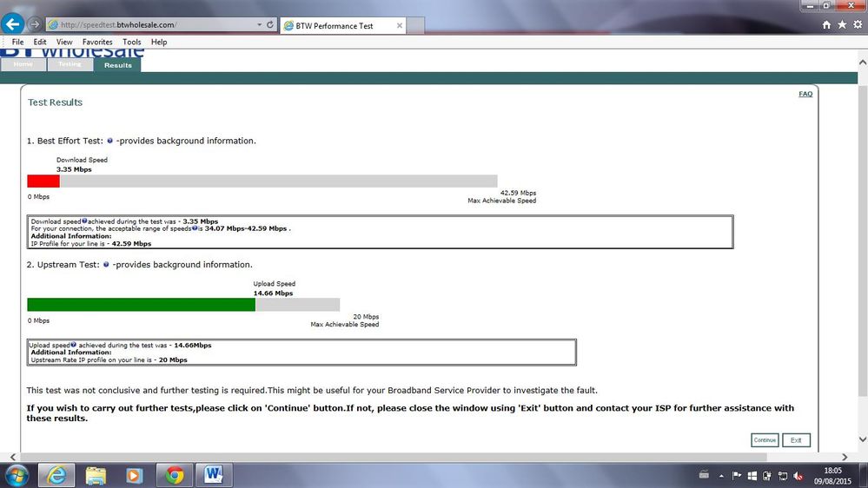Image resolution: width=868 pixels, height=488 pixels.
Task: Click the vertical scrollbar thumb
Action: 863,241
